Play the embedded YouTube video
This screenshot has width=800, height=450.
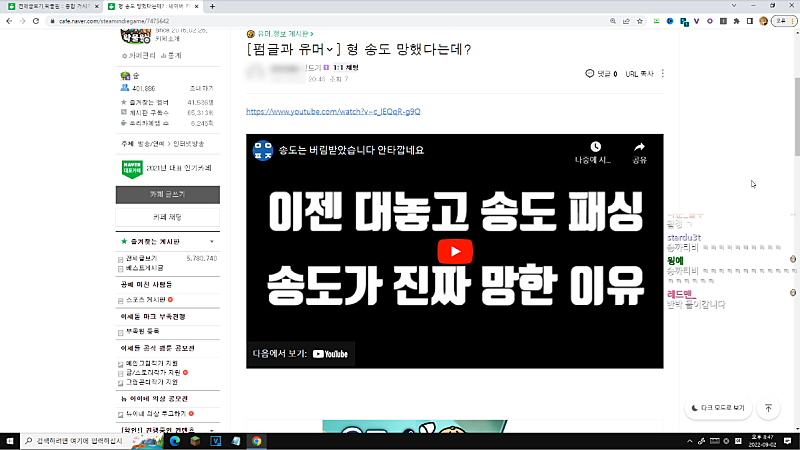[x=455, y=251]
